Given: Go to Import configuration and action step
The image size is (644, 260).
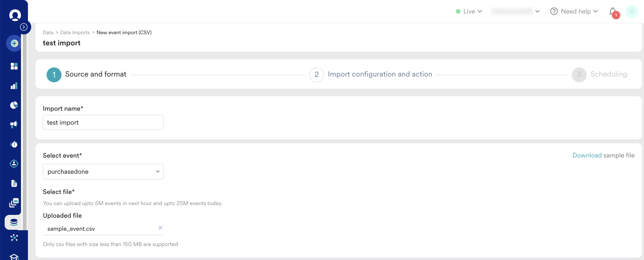Looking at the screenshot, I should click(x=380, y=74).
